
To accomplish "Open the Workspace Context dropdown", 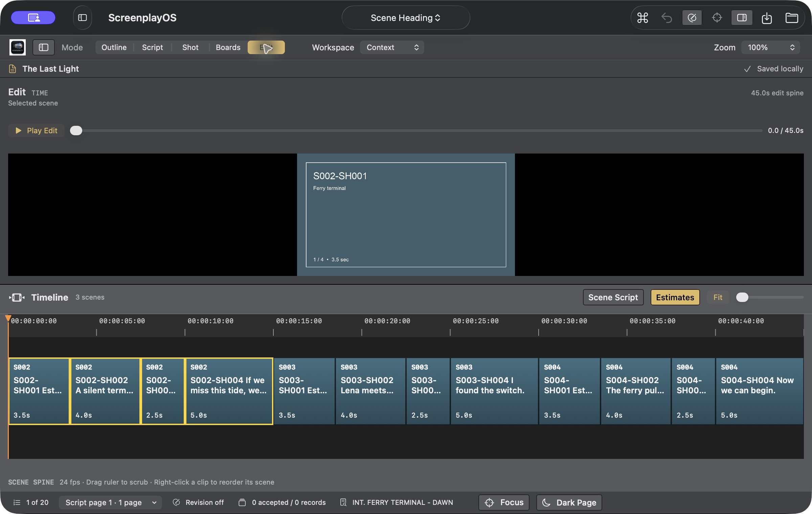I will [392, 47].
